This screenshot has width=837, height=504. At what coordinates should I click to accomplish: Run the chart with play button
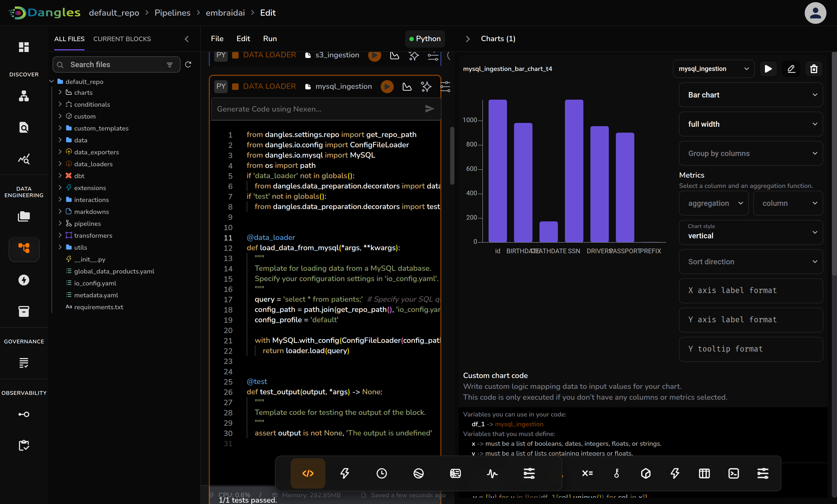(x=768, y=69)
